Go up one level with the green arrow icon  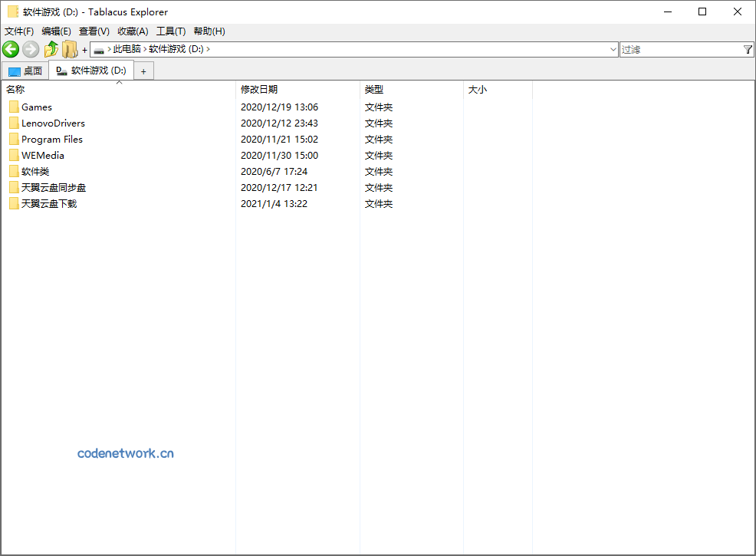51,49
